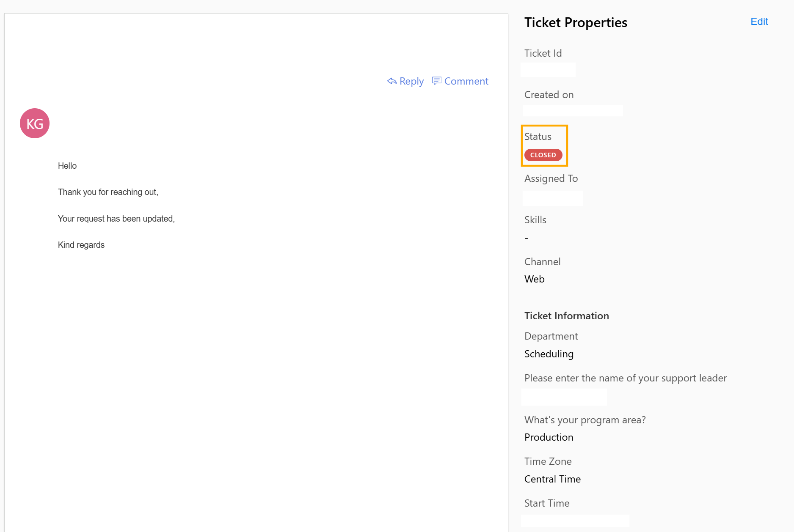Viewport: 794px width, 532px height.
Task: Click the red CLOSED status badge
Action: (543, 155)
